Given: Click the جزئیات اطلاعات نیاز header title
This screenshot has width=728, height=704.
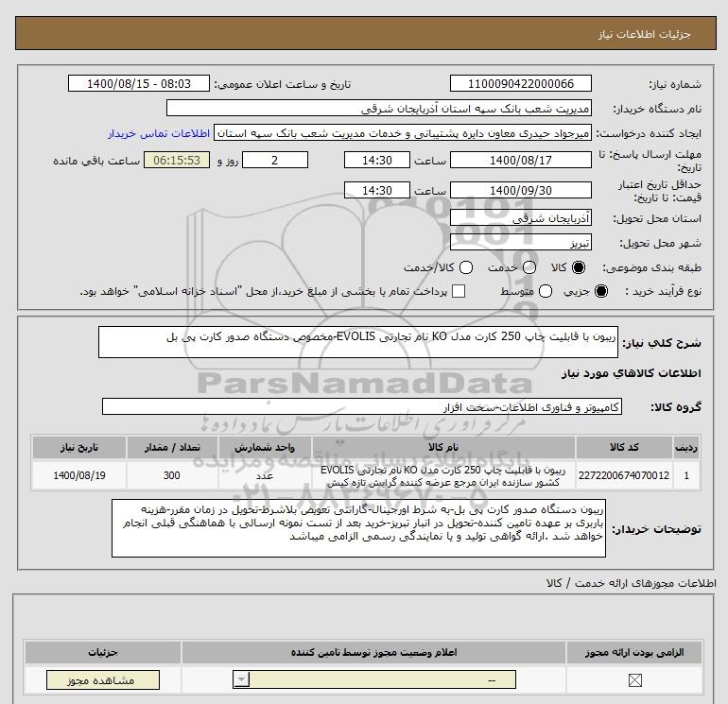Looking at the screenshot, I should [645, 34].
